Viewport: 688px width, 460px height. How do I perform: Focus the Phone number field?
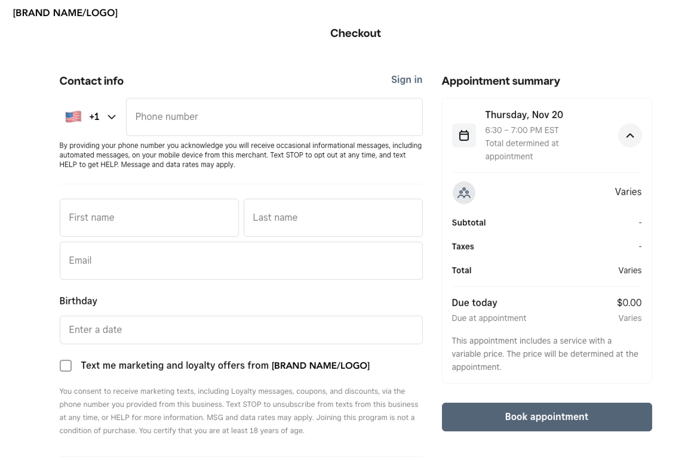tap(273, 117)
